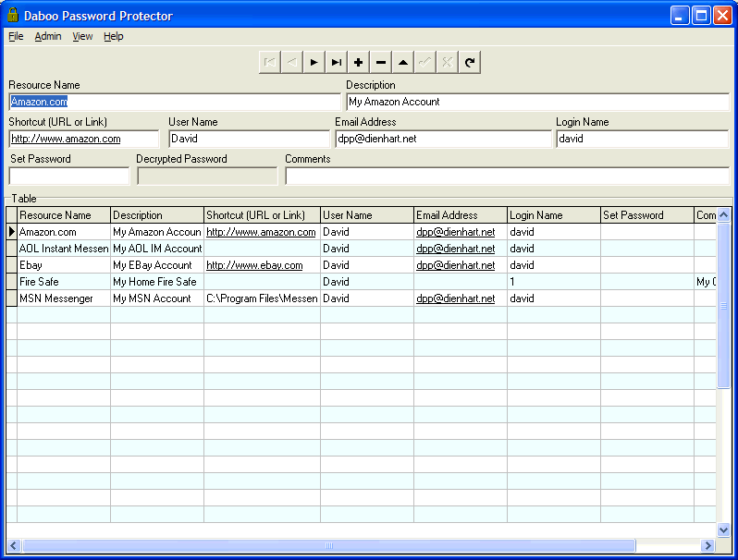Viewport: 738px width, 560px height.
Task: Click the edit record triangle button
Action: click(403, 62)
